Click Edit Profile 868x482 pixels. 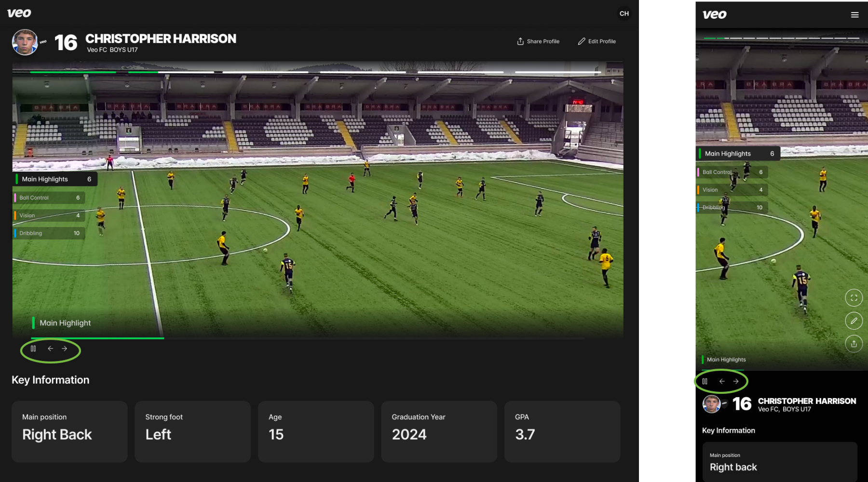597,41
